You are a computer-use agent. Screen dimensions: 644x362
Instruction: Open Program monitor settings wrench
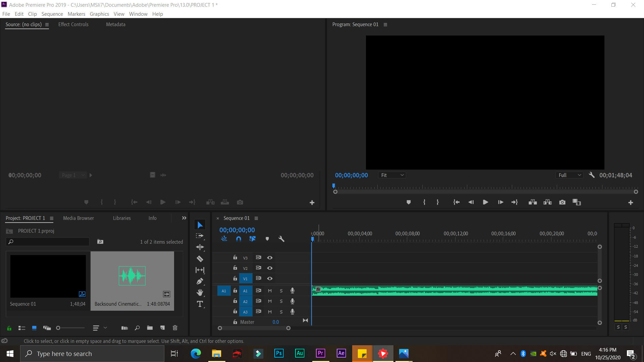[592, 175]
